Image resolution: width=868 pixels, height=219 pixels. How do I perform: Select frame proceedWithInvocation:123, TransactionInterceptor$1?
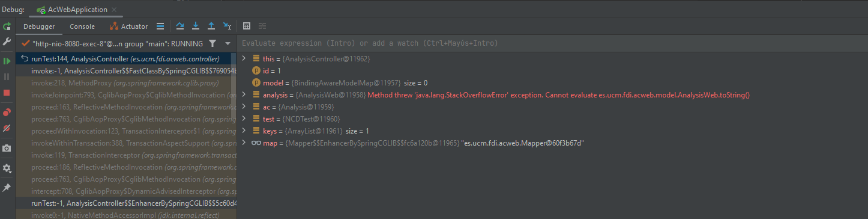point(127,131)
